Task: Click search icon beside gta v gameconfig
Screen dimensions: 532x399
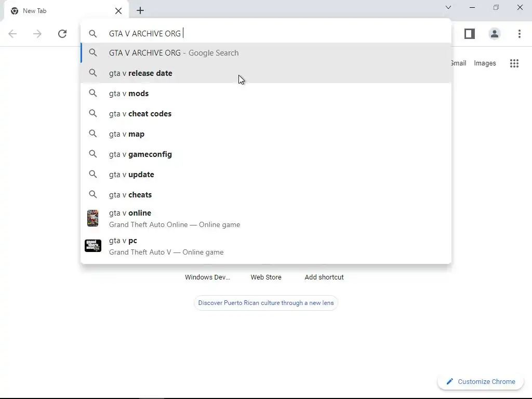Action: tap(92, 154)
